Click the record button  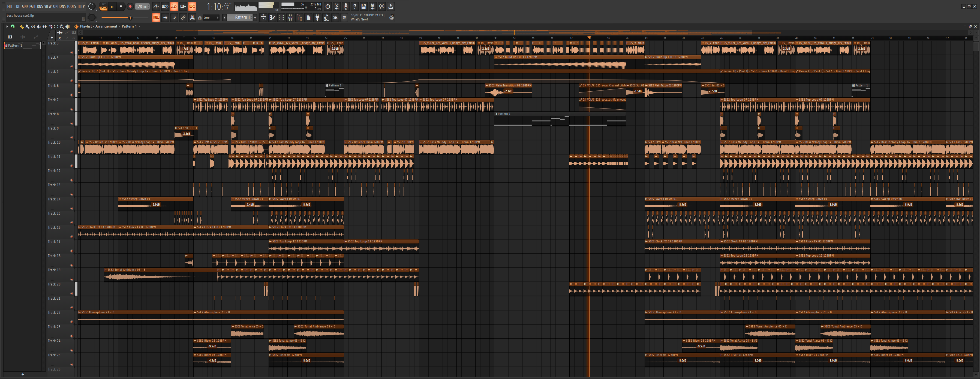[130, 7]
